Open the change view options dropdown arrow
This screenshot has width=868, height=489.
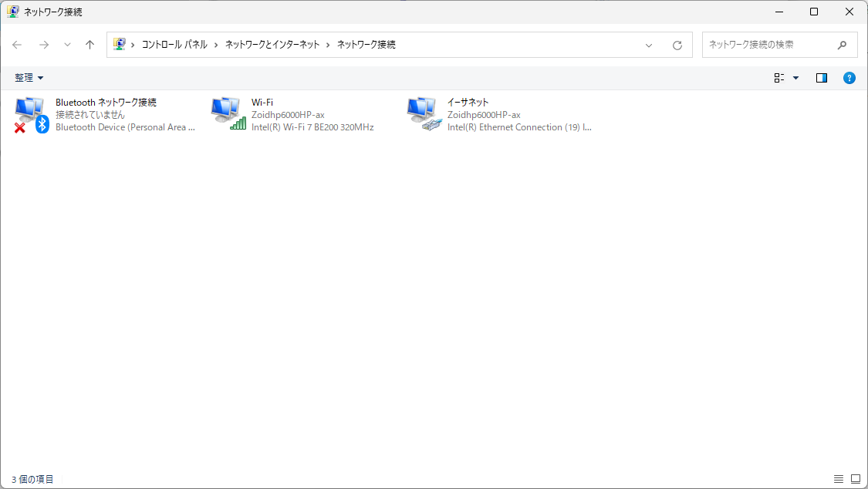coord(796,78)
